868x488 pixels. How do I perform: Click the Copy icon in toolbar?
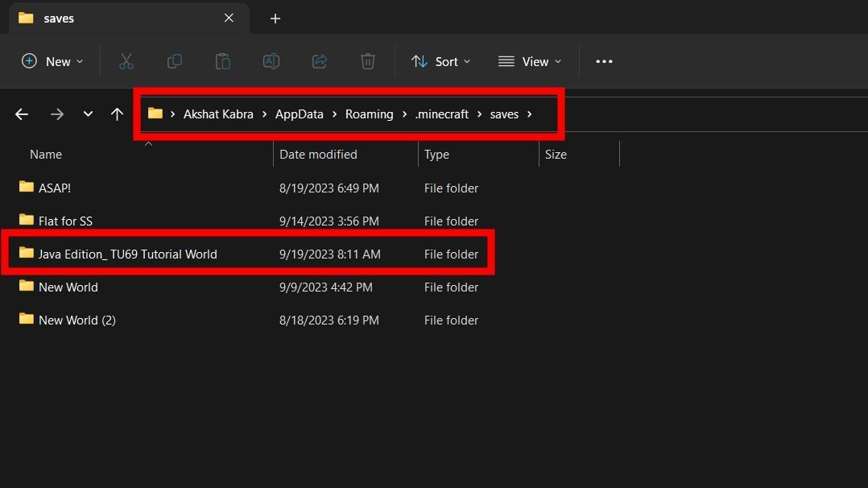point(174,61)
